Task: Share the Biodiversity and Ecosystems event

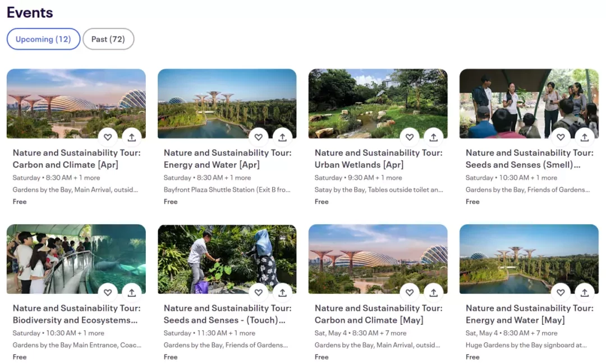Action: [132, 292]
